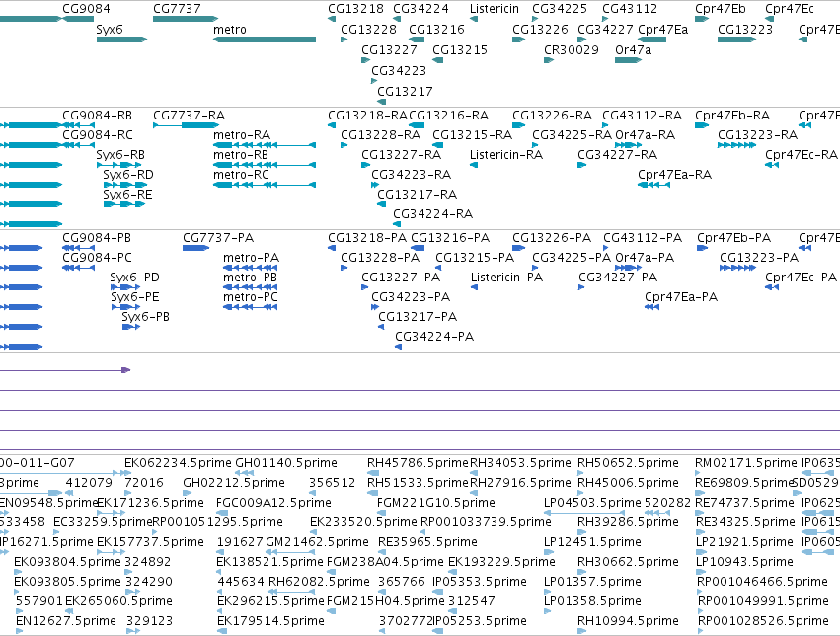
Task: Select the Or47a-RA transcript label
Action: pos(645,135)
